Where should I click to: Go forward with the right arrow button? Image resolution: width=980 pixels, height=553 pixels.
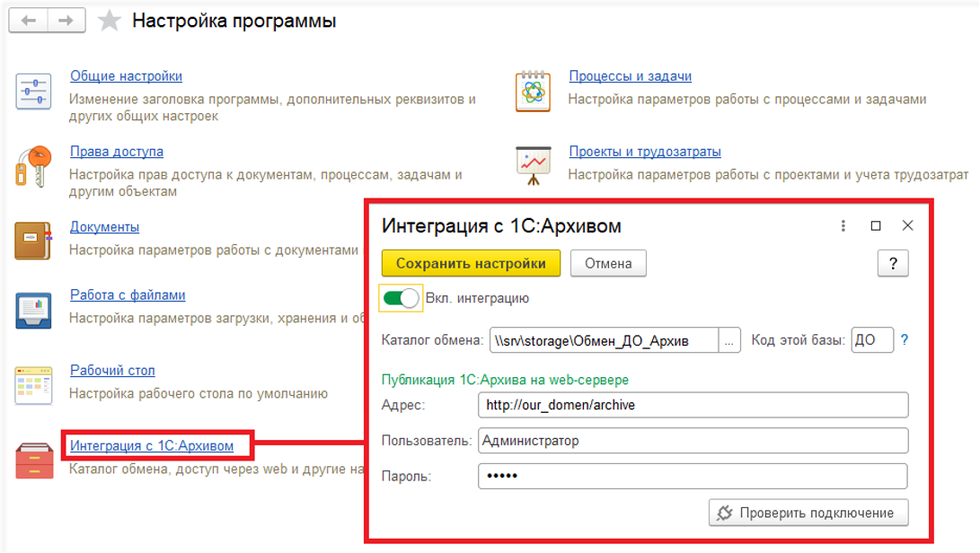point(66,21)
